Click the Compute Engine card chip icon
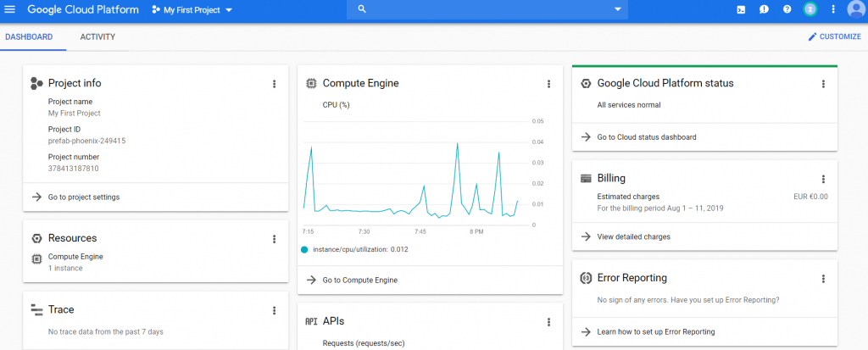 [311, 84]
